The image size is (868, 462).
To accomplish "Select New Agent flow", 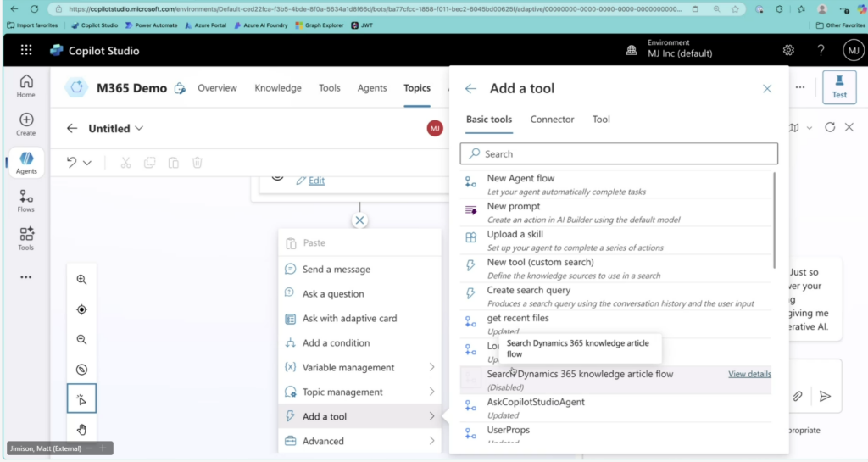I will tap(615, 184).
